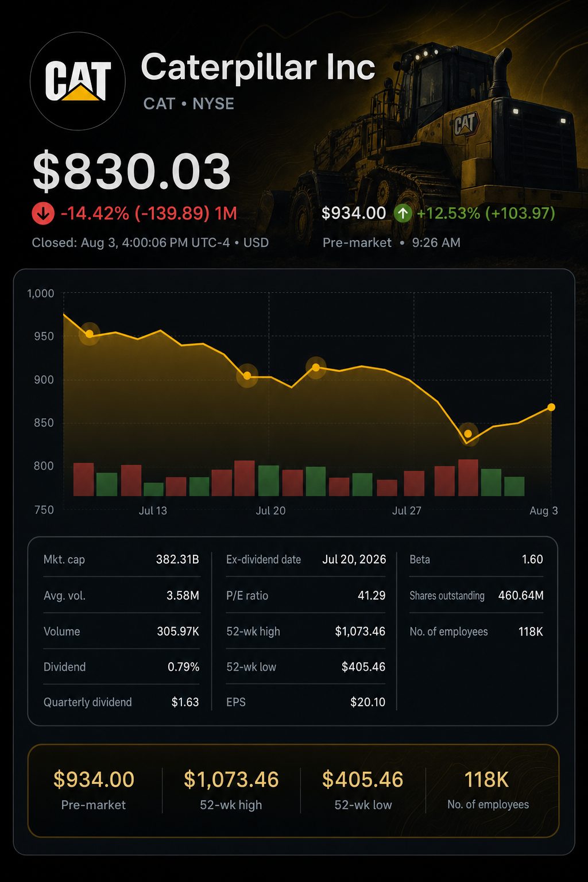Screen dimensions: 588x882
Task: Click the +12.53% (+103.97) pre-market change
Action: (x=486, y=214)
